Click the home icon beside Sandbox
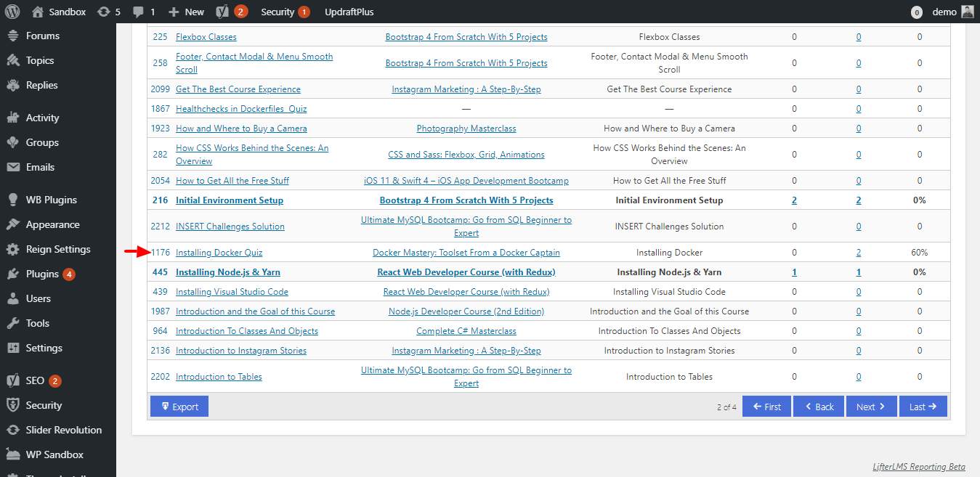 (x=38, y=12)
